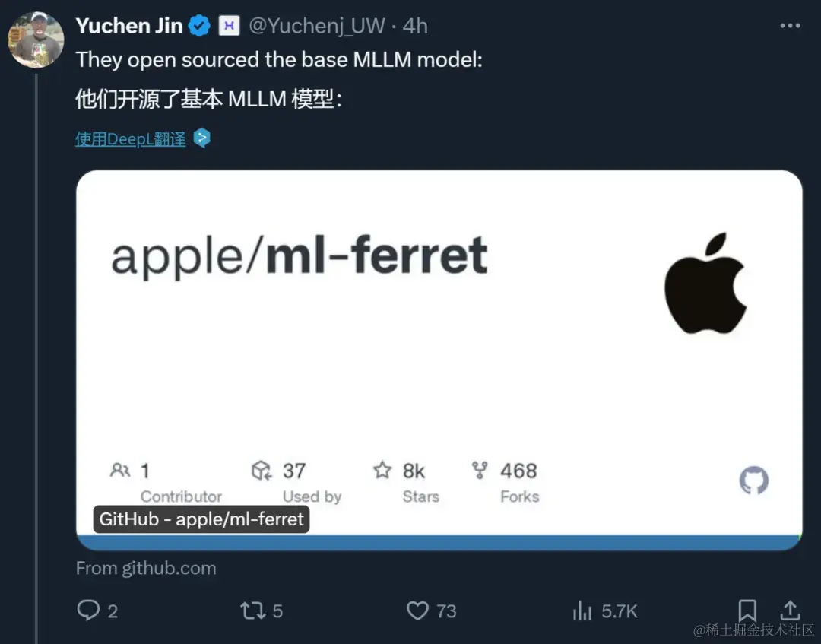Reply to Yuchen Jin's tweet
The height and width of the screenshot is (644, 821).
pos(89,611)
